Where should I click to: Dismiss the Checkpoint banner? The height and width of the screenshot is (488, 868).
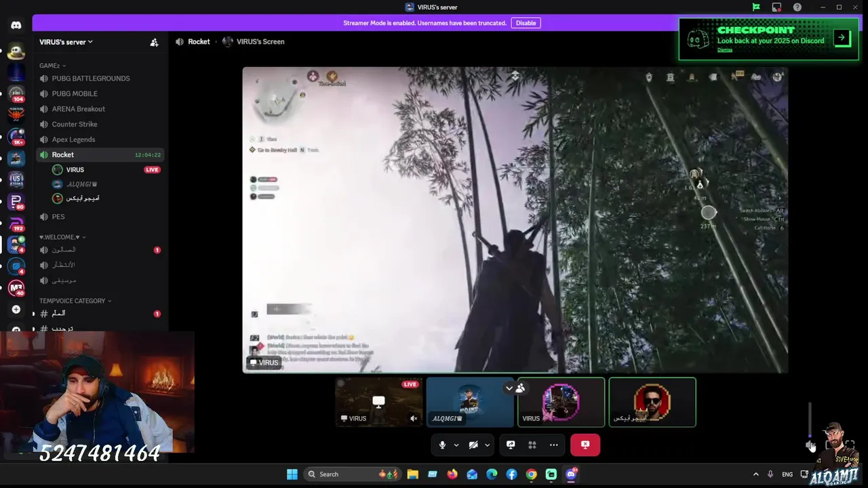725,50
